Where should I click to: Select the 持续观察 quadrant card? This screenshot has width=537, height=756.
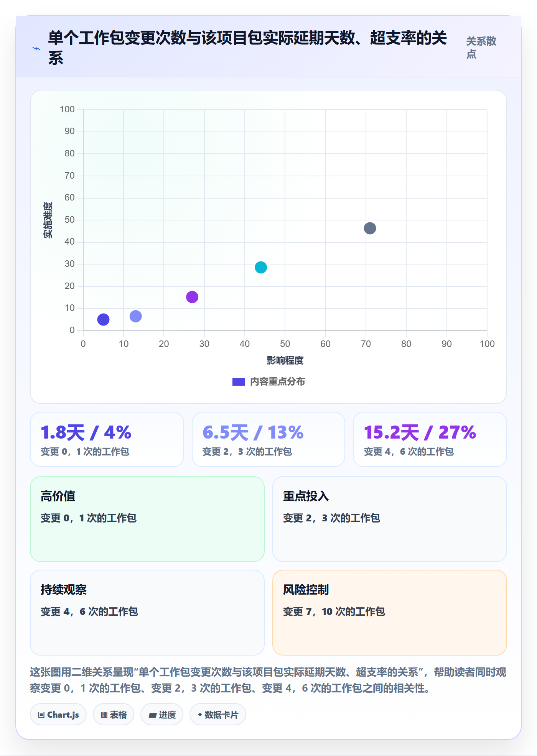pos(147,613)
